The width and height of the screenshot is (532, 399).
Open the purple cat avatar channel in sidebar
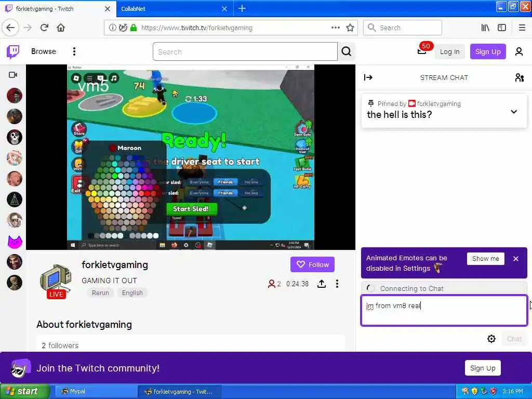15,241
